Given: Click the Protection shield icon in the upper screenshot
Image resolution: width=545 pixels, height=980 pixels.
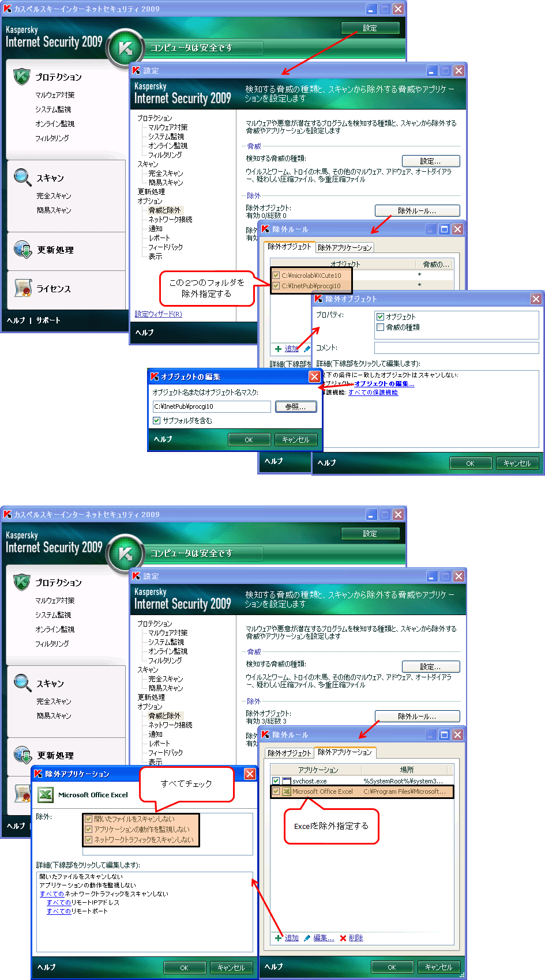Looking at the screenshot, I should point(21,76).
